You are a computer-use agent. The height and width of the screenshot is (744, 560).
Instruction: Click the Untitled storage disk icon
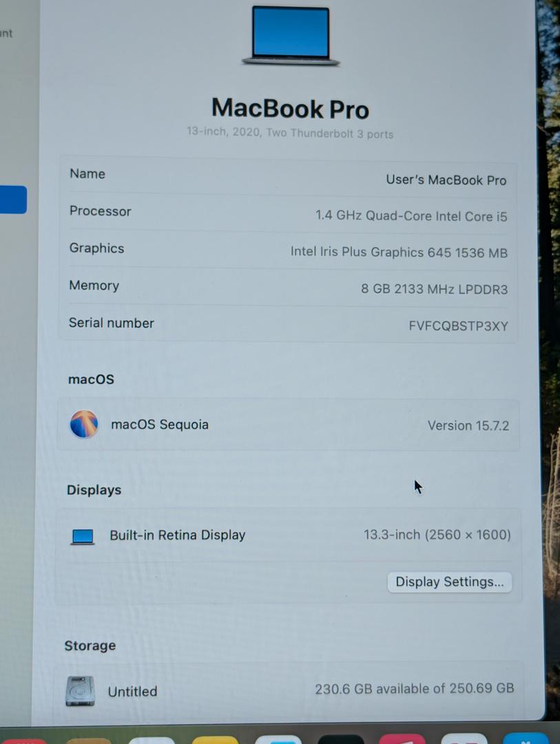80,691
